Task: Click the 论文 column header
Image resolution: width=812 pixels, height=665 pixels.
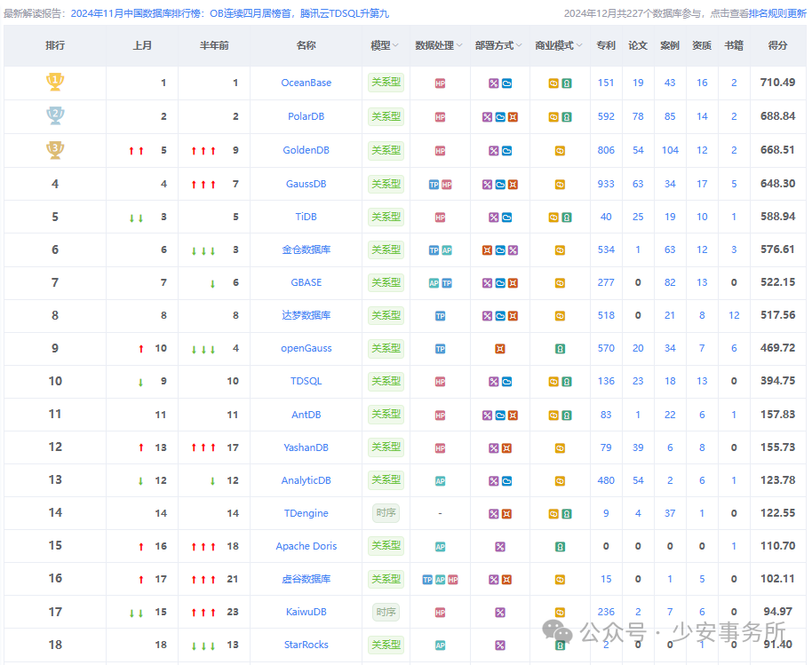Action: (x=638, y=45)
